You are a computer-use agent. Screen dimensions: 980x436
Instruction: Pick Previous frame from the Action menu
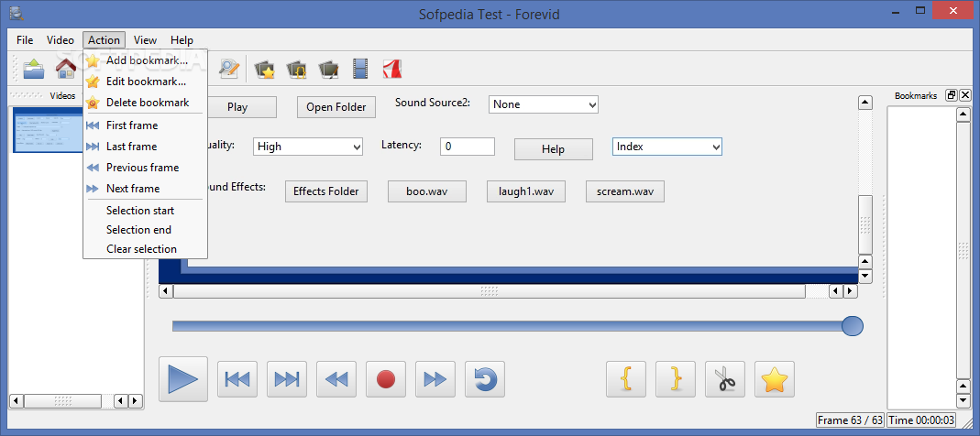[145, 168]
